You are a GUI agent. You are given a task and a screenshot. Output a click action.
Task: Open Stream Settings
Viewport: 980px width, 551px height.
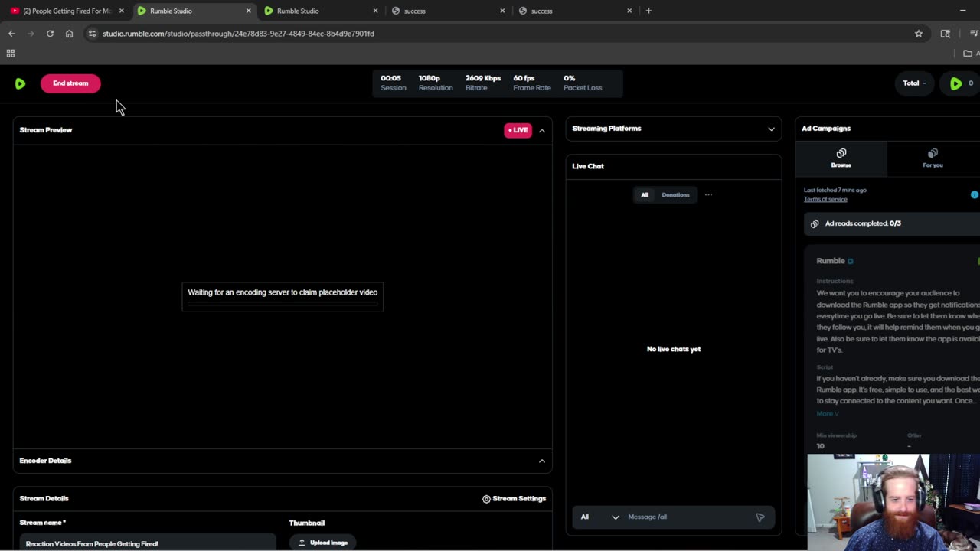point(514,499)
